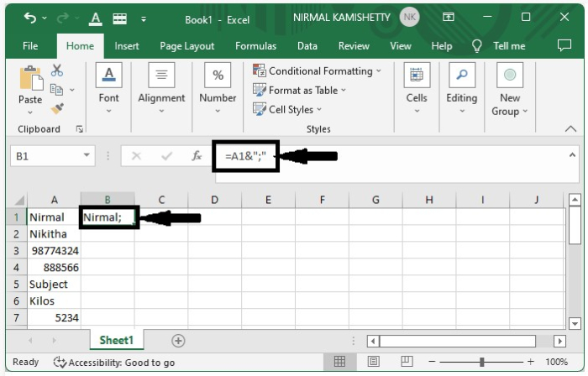
Task: Click Accessibility: Good to go status
Action: click(114, 362)
